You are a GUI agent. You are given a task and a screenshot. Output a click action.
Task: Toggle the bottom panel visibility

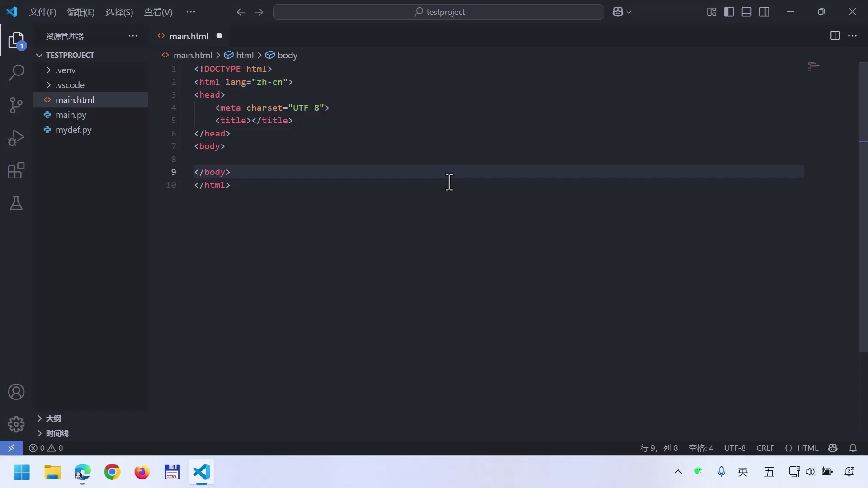point(746,12)
